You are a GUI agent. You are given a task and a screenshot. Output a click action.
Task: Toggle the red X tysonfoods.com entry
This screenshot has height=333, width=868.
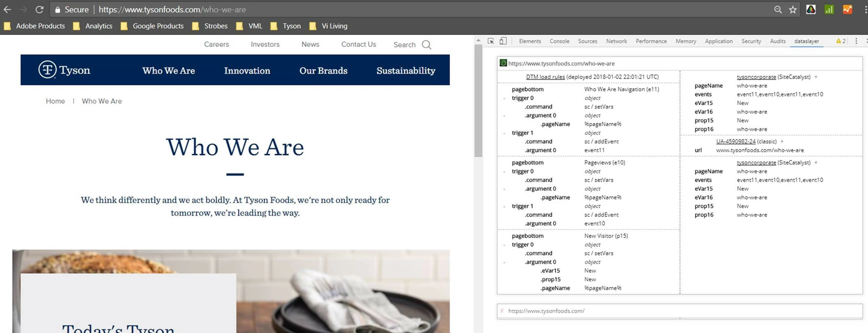502,311
